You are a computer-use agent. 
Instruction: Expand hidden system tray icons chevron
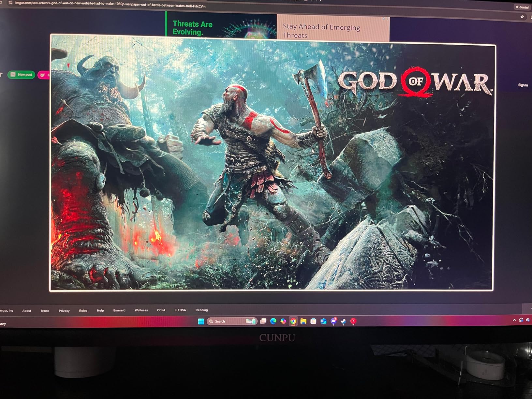pos(514,320)
